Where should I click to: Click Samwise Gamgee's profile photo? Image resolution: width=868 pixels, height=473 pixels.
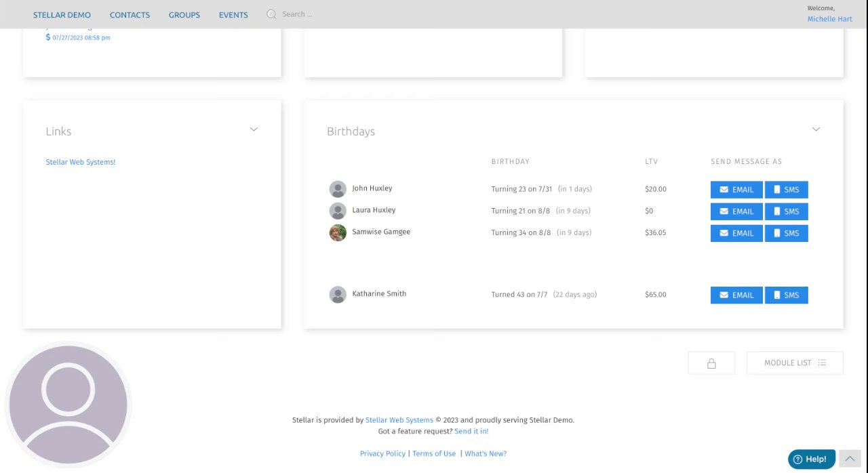(338, 232)
